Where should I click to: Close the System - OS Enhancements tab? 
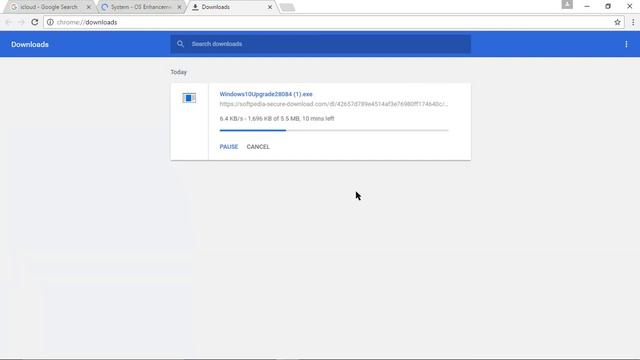179,7
